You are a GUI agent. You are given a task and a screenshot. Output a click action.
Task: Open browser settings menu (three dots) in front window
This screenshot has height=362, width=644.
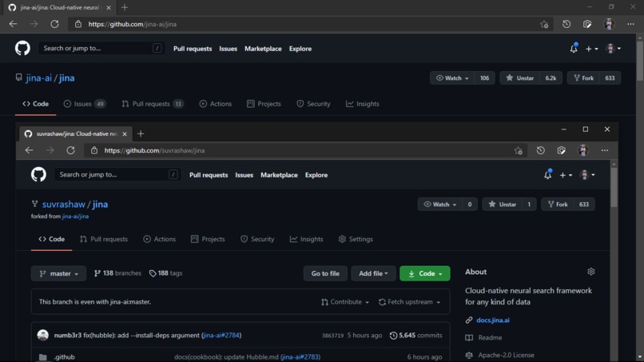[x=605, y=150]
